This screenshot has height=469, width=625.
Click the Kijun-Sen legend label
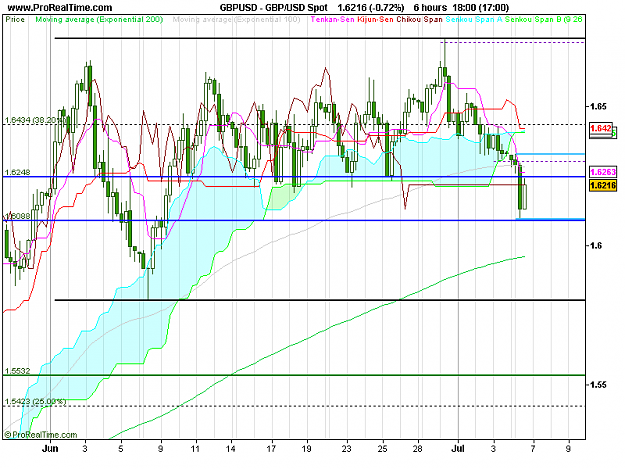[x=375, y=19]
